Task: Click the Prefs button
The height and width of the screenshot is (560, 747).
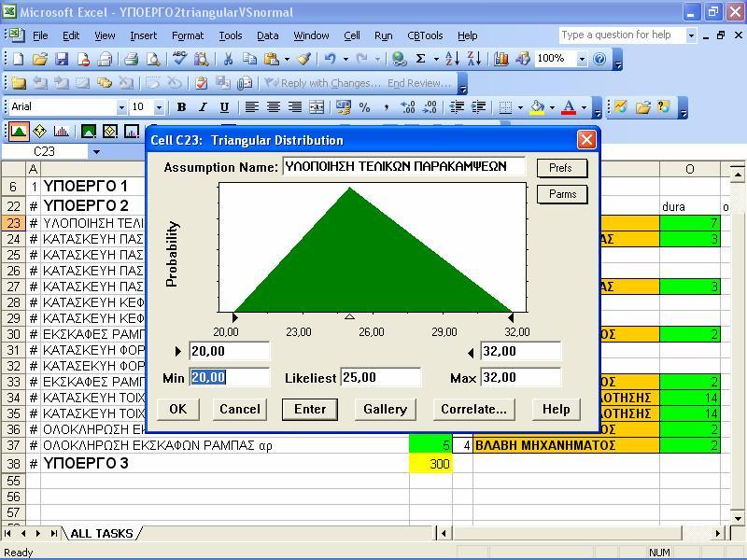Action: pyautogui.click(x=562, y=168)
